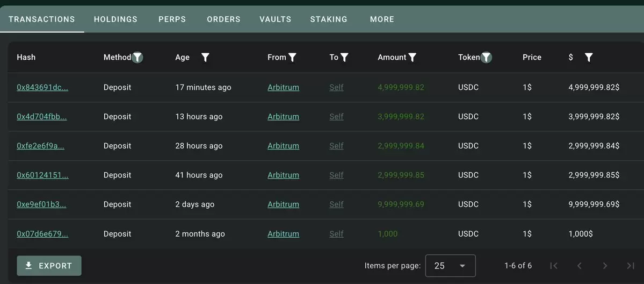Jump to the last page arrow

[x=631, y=266]
